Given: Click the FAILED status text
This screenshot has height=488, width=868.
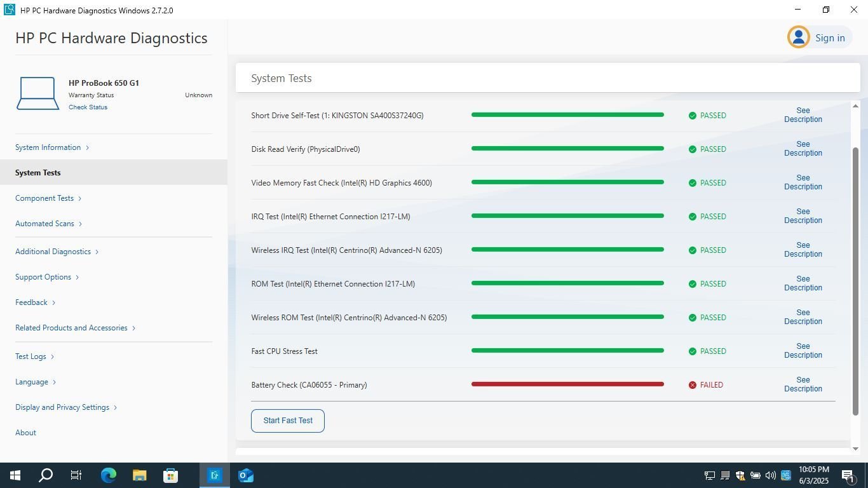Looking at the screenshot, I should (712, 385).
